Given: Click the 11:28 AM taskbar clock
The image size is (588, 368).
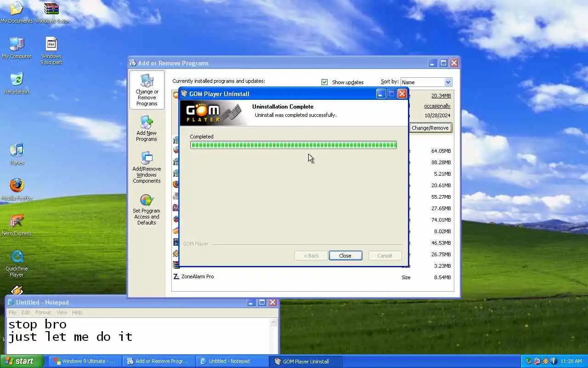Looking at the screenshot, I should point(571,361).
